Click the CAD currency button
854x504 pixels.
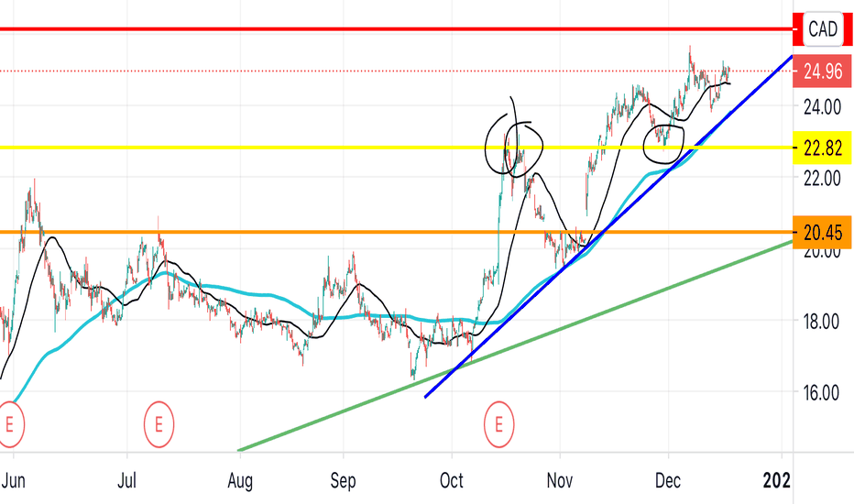pos(823,29)
